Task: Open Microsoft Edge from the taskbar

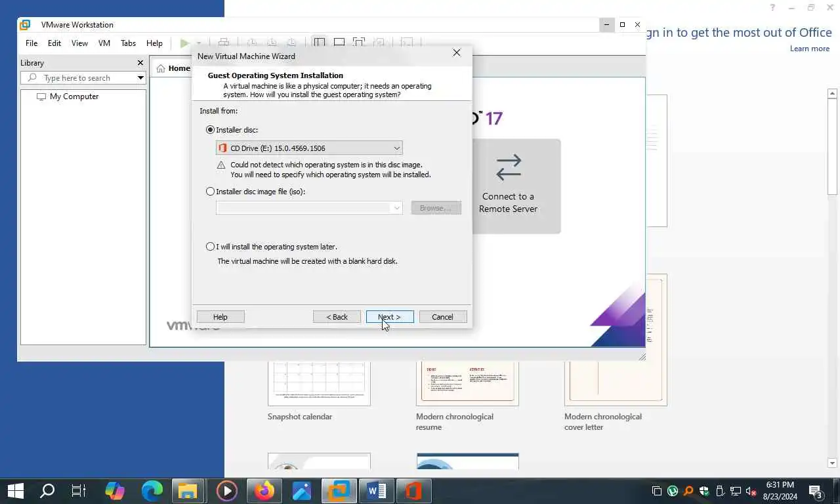Action: [x=152, y=491]
